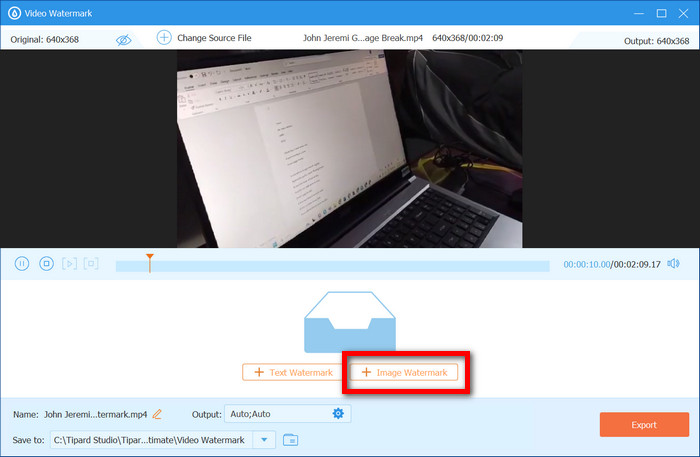Click the set start point bracket icon
Viewport: 700px width, 457px height.
tap(69, 264)
